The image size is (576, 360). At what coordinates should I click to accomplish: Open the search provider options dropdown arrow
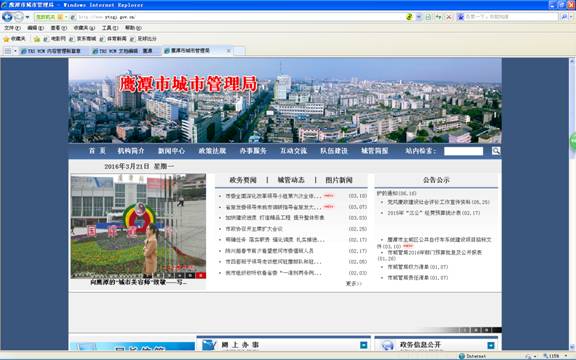[x=571, y=17]
